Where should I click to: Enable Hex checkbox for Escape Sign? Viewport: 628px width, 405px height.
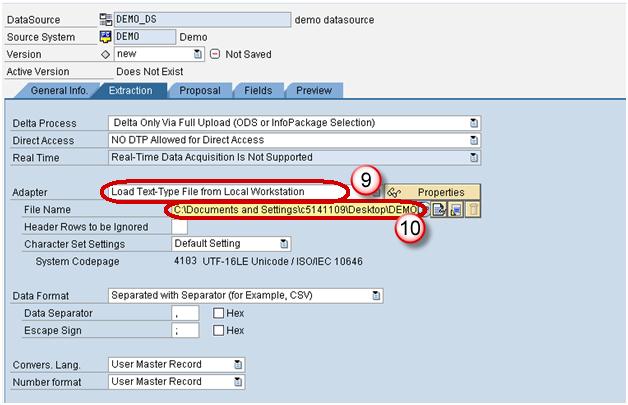(x=218, y=331)
